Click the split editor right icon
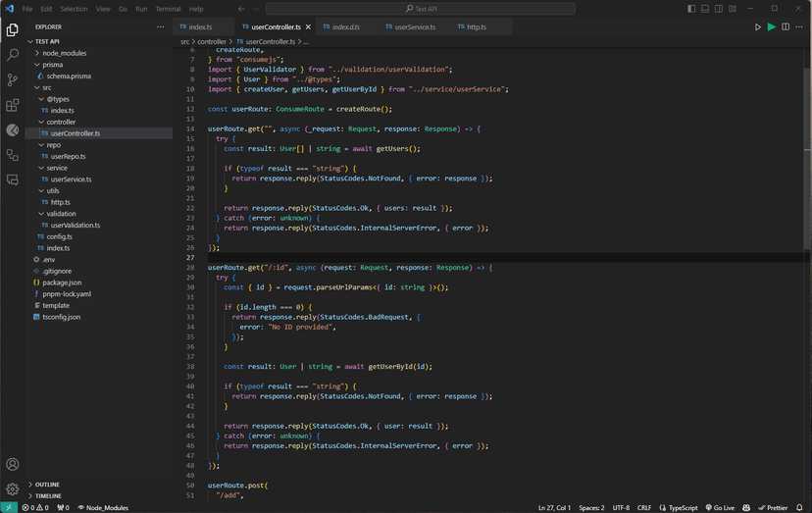This screenshot has width=812, height=513. [x=786, y=27]
